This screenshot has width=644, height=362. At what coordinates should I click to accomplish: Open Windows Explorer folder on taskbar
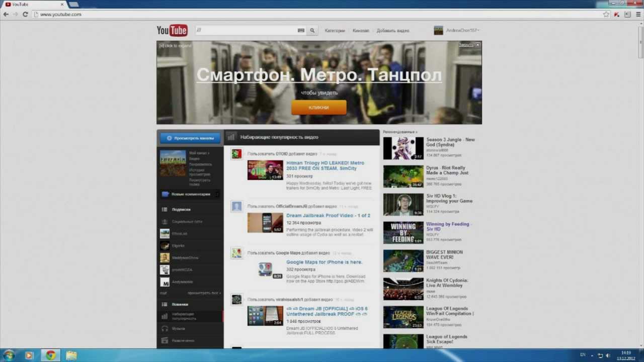click(71, 355)
